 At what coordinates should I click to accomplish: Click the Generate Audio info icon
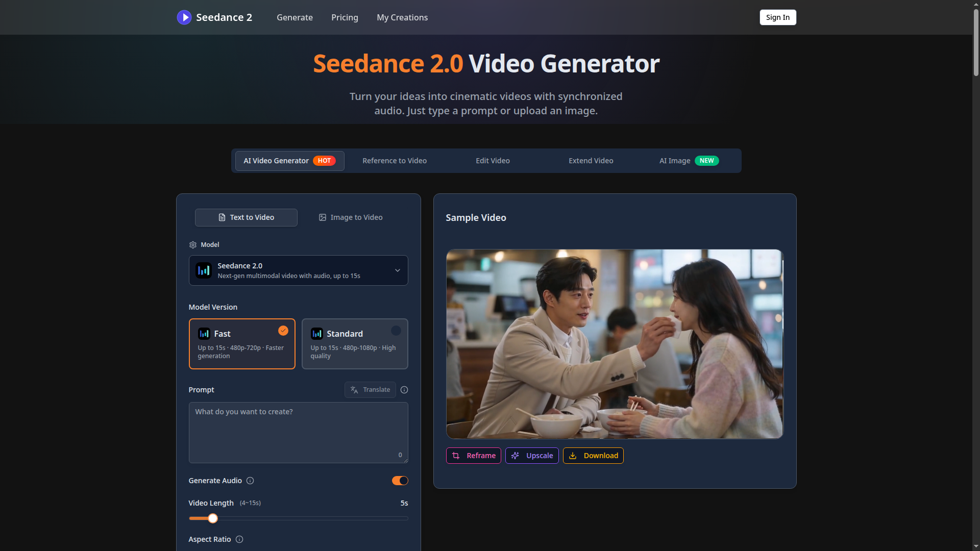pos(250,480)
